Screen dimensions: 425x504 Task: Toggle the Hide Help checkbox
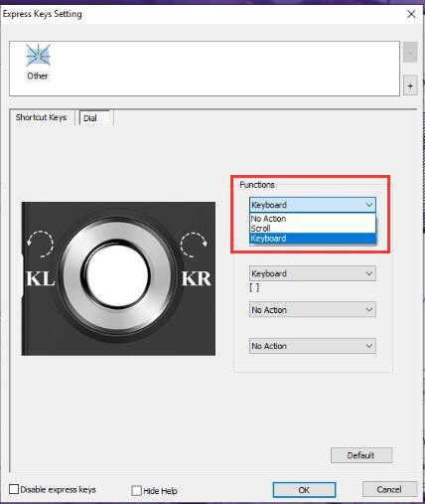136,490
